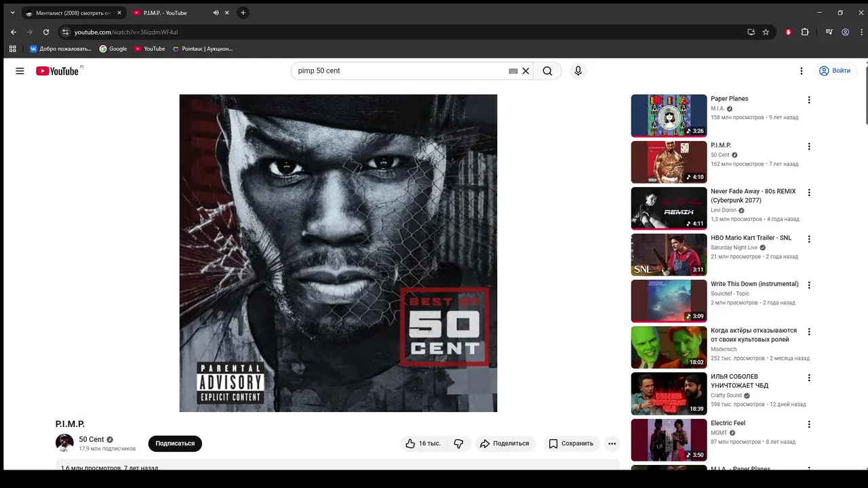The width and height of the screenshot is (868, 488).
Task: Start voice search with the microphone
Action: [578, 71]
